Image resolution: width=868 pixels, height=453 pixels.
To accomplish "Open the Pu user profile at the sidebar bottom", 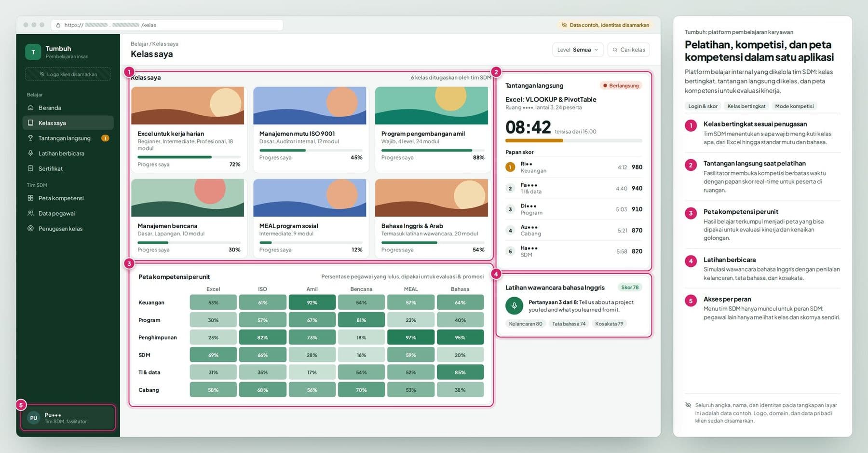I will coord(68,418).
